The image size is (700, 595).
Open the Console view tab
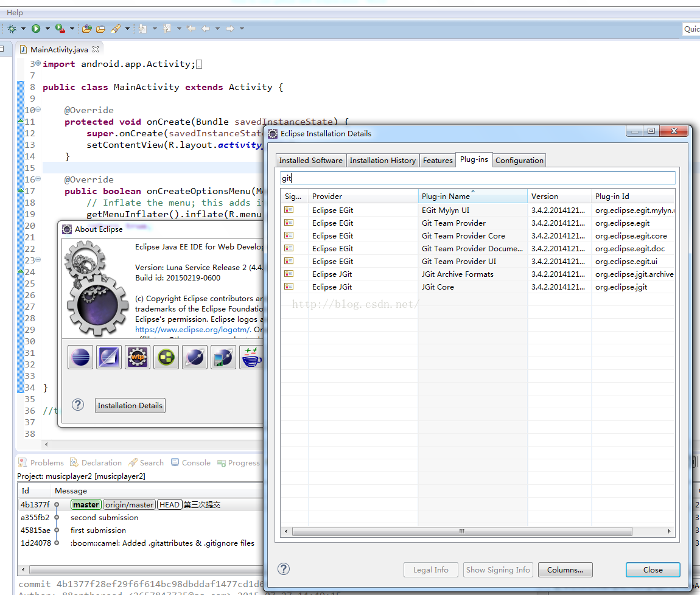pos(191,463)
